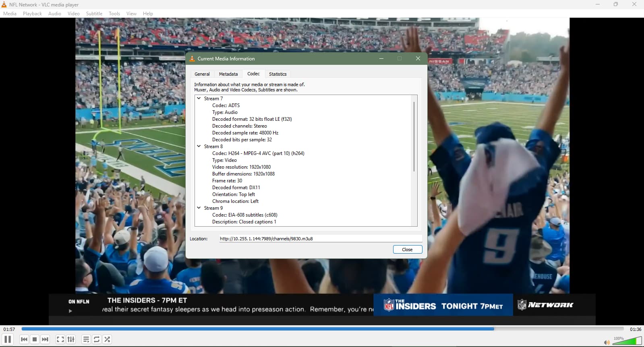Collapse the Stream 9 tree node
This screenshot has height=347, width=644.
[199, 208]
